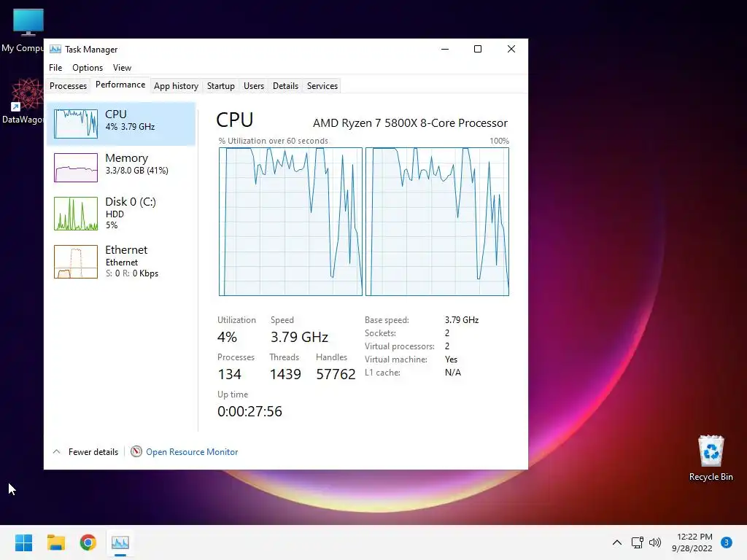Viewport: 747px width, 560px height.
Task: Click the Virtual machine: Yes value
Action: pos(451,359)
